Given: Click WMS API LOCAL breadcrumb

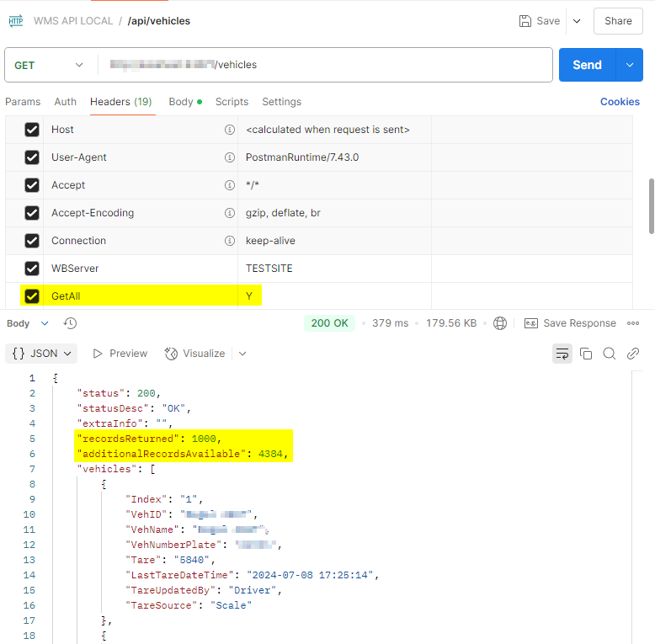Looking at the screenshot, I should pyautogui.click(x=73, y=21).
